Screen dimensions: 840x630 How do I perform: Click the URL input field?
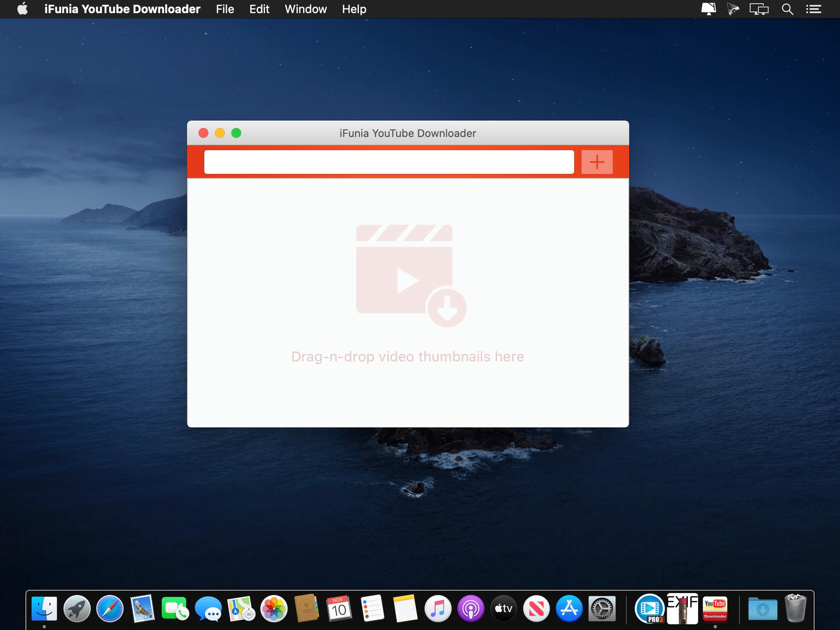coord(389,162)
